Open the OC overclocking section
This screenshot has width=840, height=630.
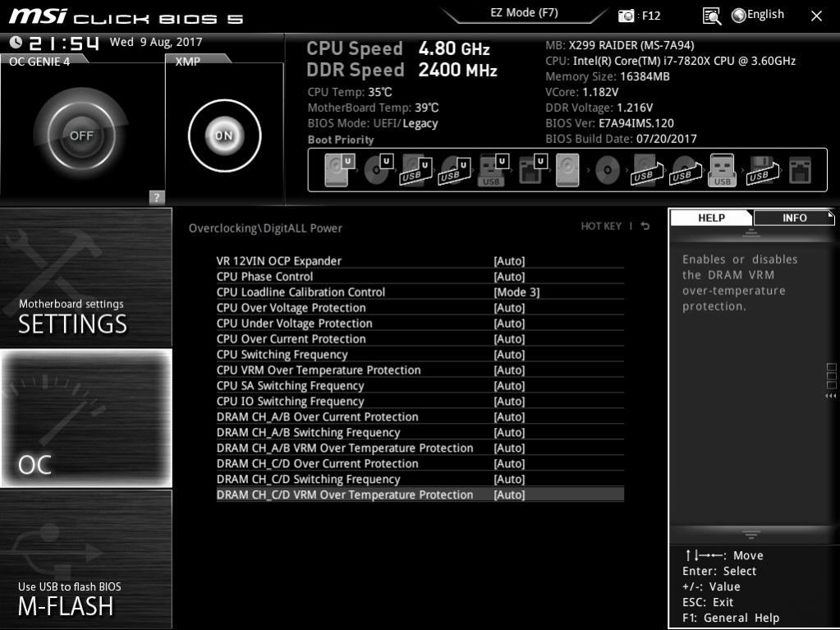point(85,418)
